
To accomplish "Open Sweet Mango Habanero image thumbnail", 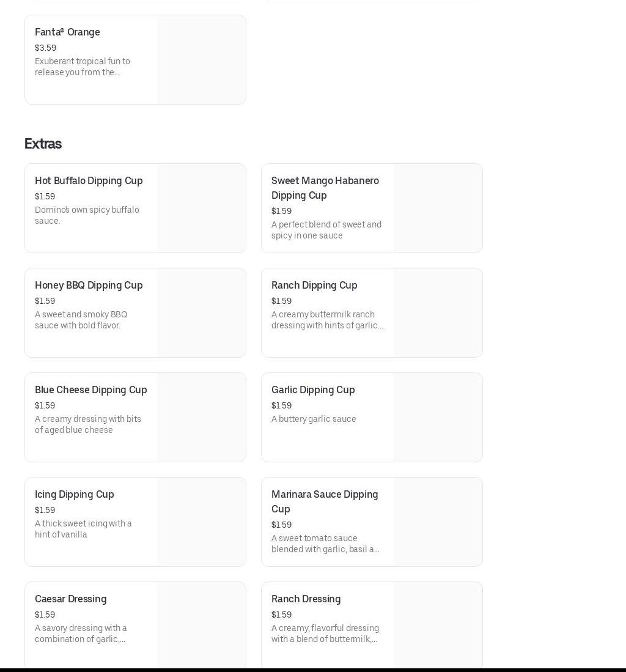I will click(438, 209).
